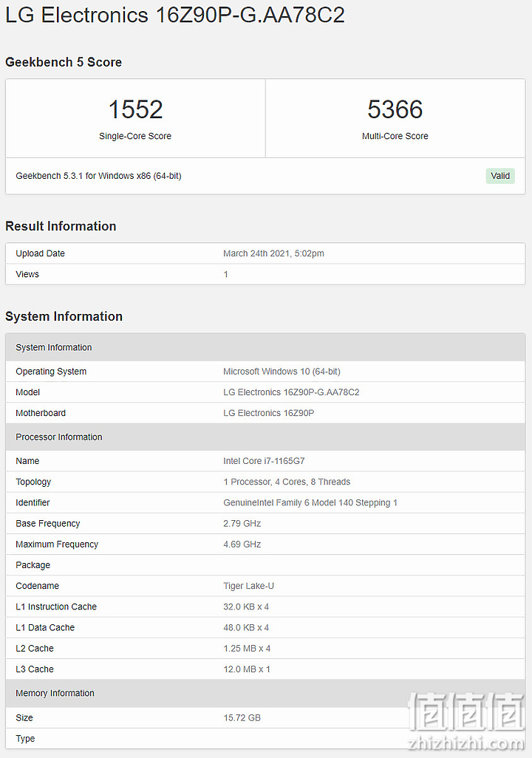This screenshot has height=758, width=532.
Task: Click GenuineIntel Family 6 Model 140 value
Action: pos(310,503)
